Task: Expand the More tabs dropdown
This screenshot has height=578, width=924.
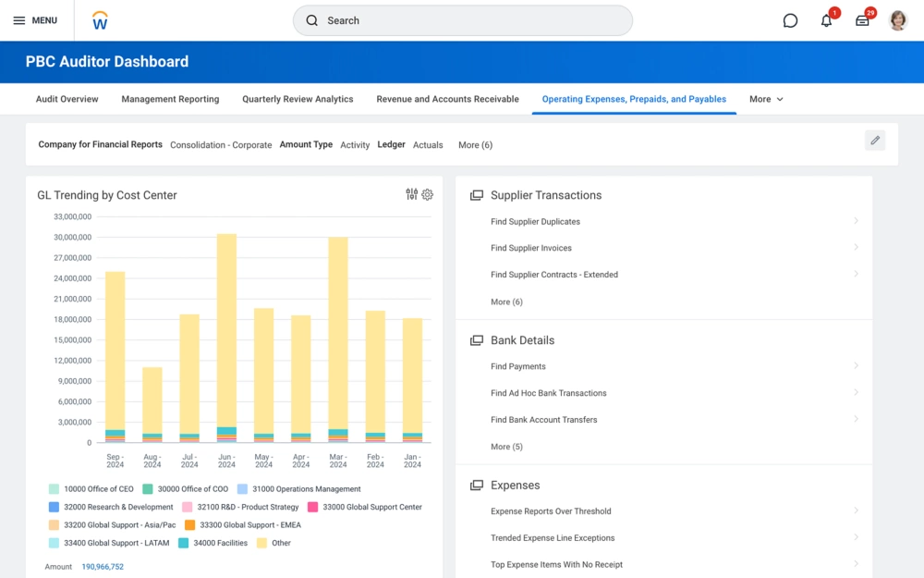Action: coord(766,99)
